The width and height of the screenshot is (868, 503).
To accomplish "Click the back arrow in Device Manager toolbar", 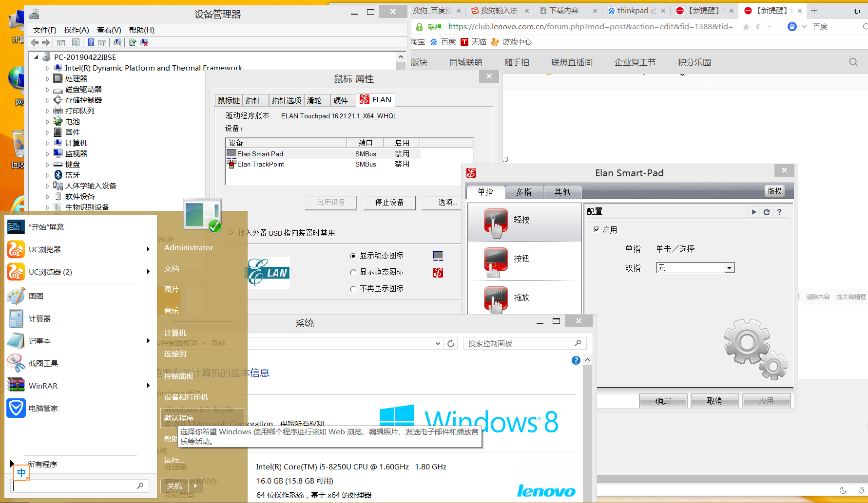I will pyautogui.click(x=35, y=43).
